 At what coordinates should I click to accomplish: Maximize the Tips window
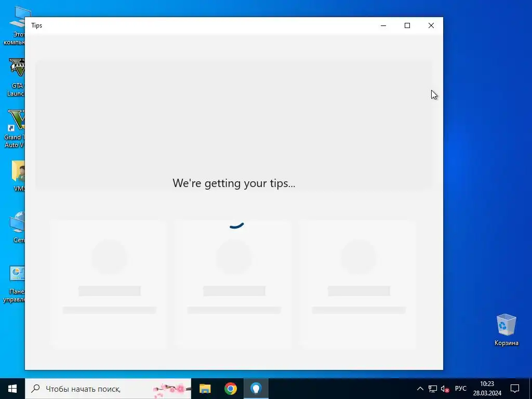point(407,25)
